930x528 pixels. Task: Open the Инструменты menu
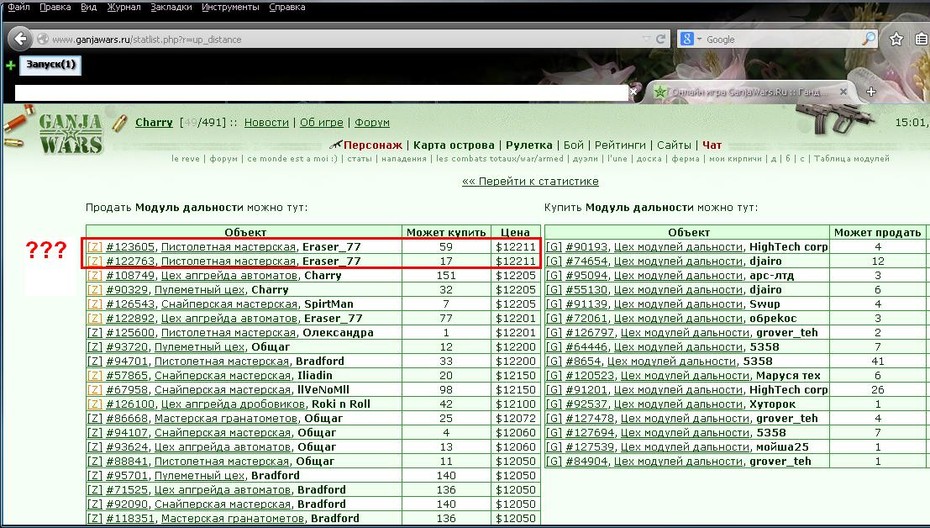[230, 7]
